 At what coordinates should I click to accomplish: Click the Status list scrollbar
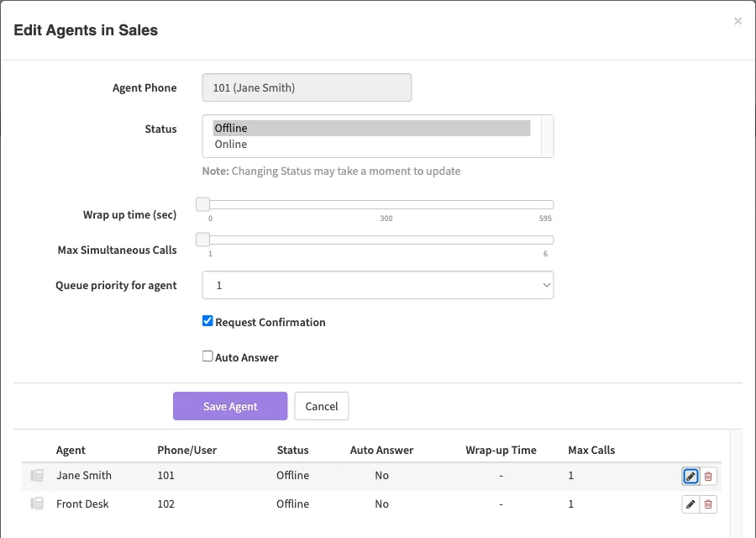(x=547, y=136)
